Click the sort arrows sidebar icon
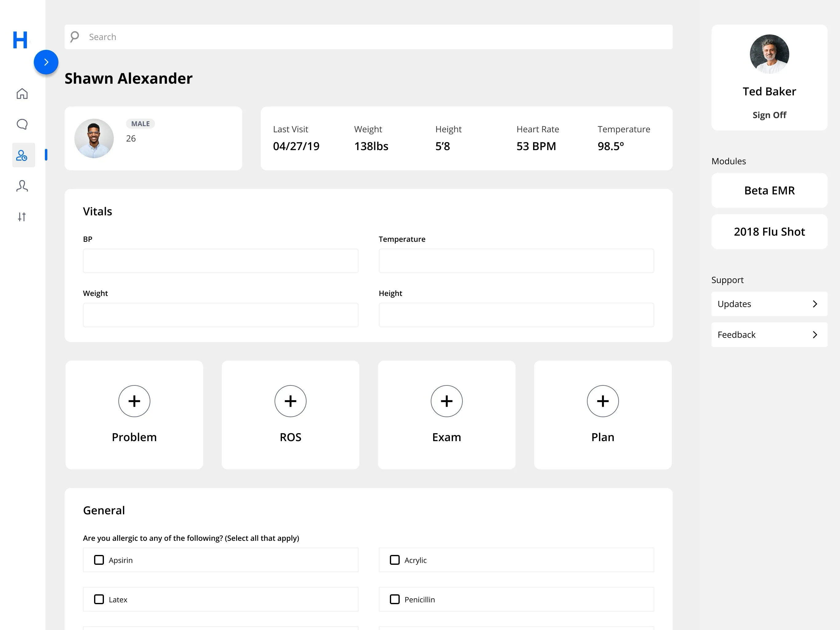This screenshot has height=630, width=840. 22,217
